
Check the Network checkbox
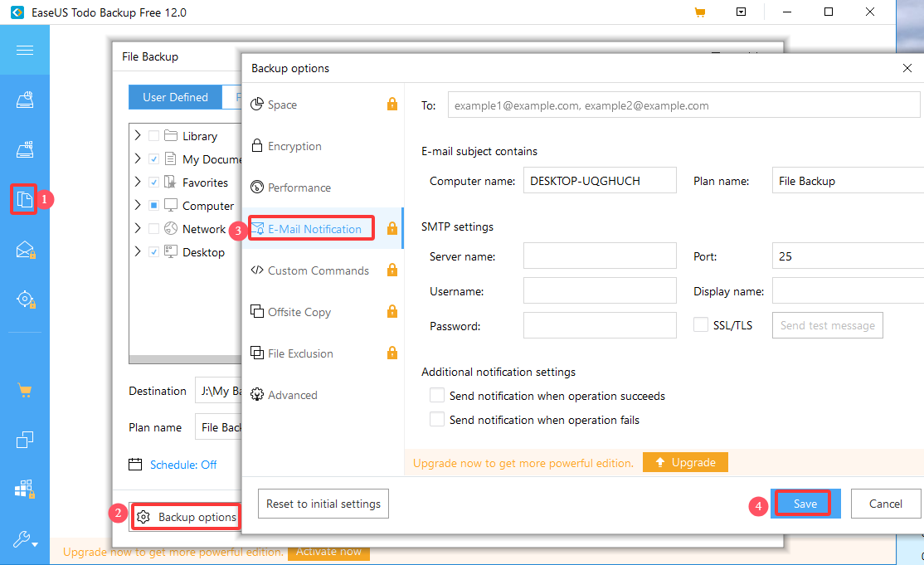point(153,229)
